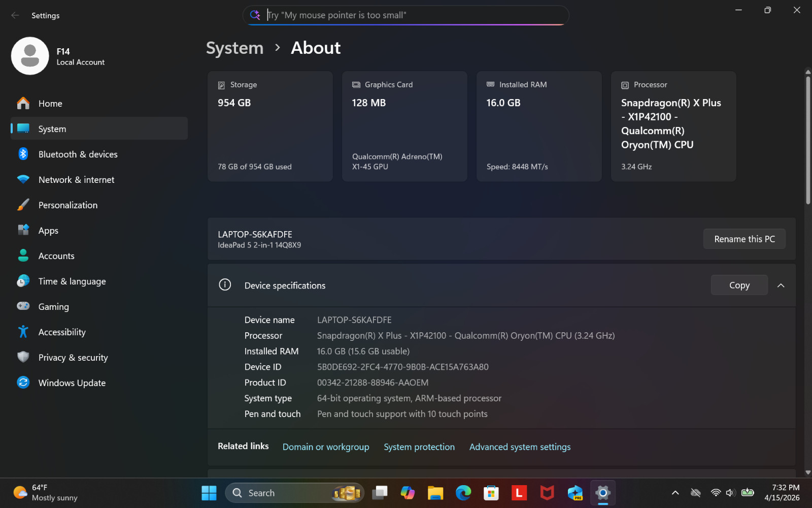Click the taskbar Search box
This screenshot has width=812, height=508.
point(295,493)
